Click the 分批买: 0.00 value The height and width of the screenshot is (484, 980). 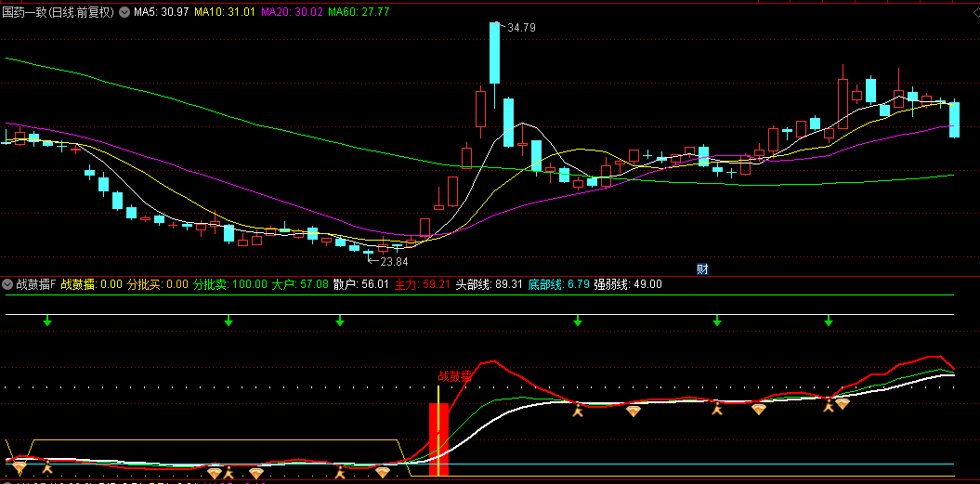pyautogui.click(x=158, y=284)
